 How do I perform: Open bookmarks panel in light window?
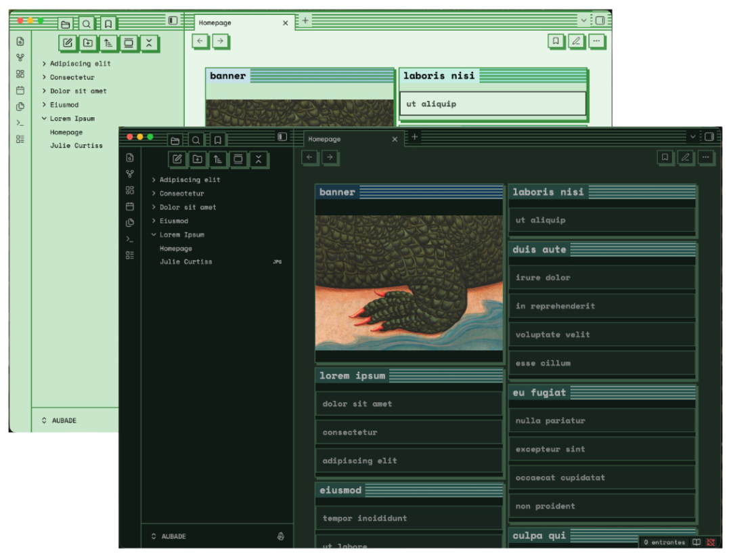[108, 24]
